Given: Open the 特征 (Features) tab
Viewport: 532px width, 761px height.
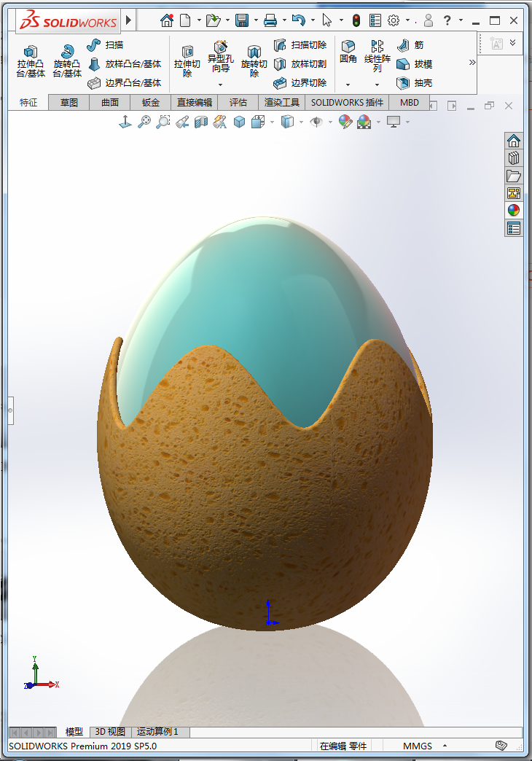Looking at the screenshot, I should [x=28, y=102].
